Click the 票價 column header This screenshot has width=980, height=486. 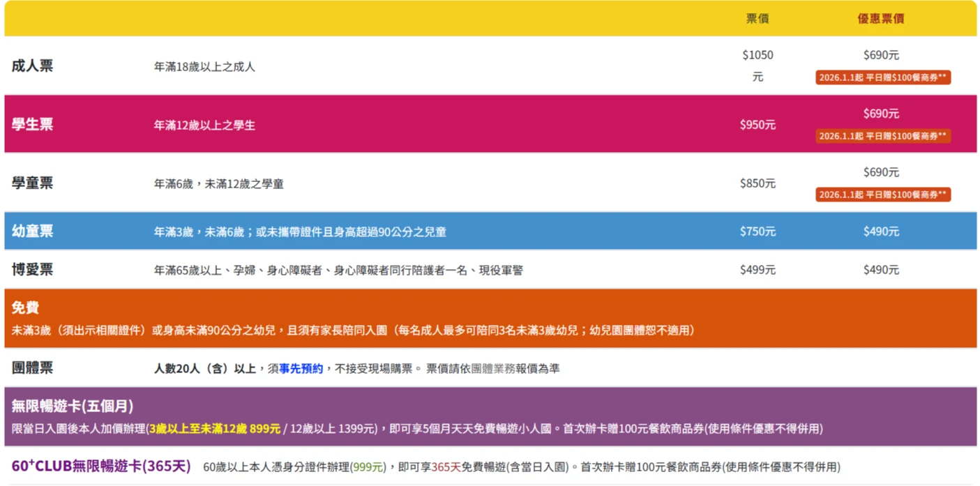pyautogui.click(x=757, y=19)
